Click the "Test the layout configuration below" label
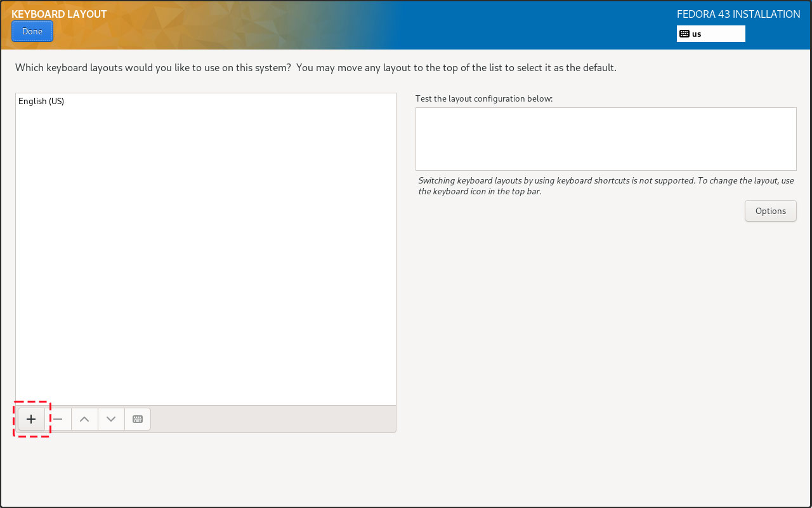The image size is (812, 508). tap(484, 98)
